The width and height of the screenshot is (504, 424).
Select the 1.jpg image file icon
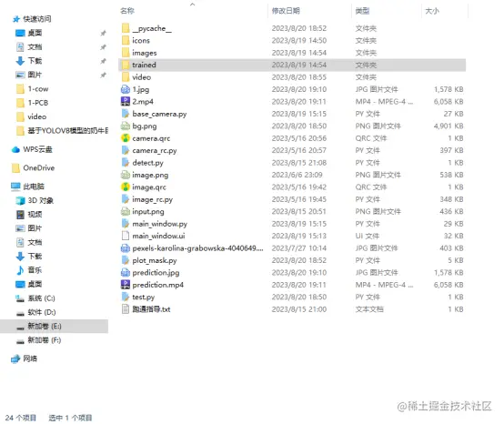click(126, 89)
